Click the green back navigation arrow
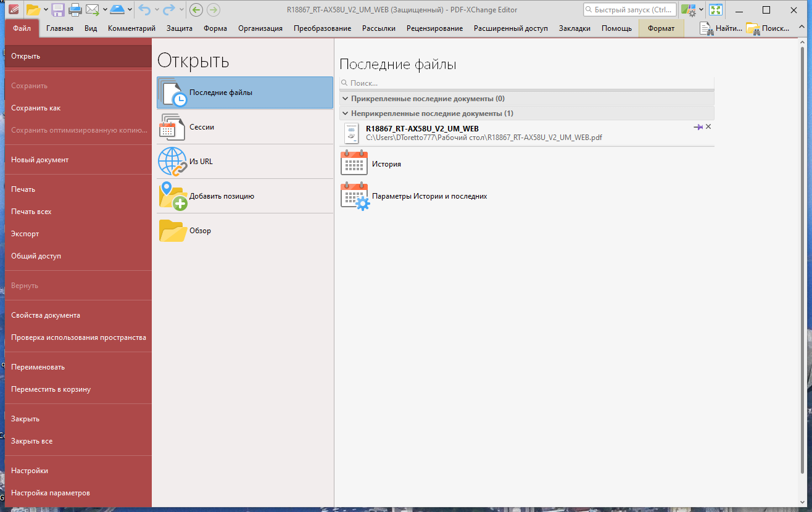 click(x=196, y=9)
